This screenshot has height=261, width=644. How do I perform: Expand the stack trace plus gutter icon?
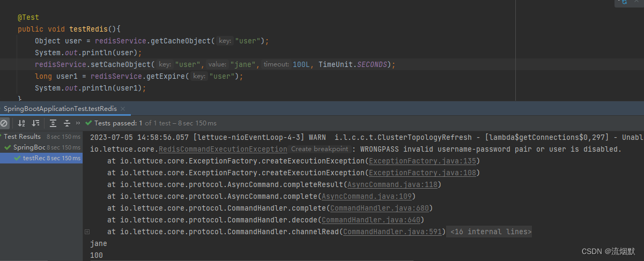pyautogui.click(x=87, y=232)
